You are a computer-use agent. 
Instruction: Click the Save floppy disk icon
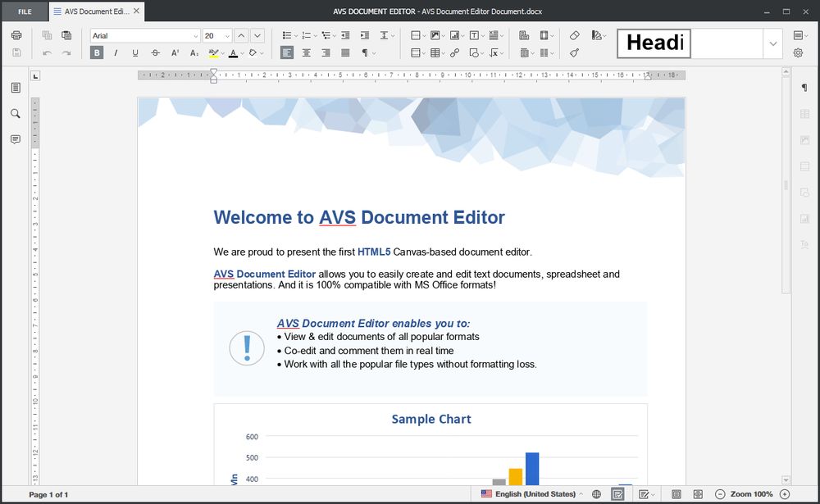point(16,52)
